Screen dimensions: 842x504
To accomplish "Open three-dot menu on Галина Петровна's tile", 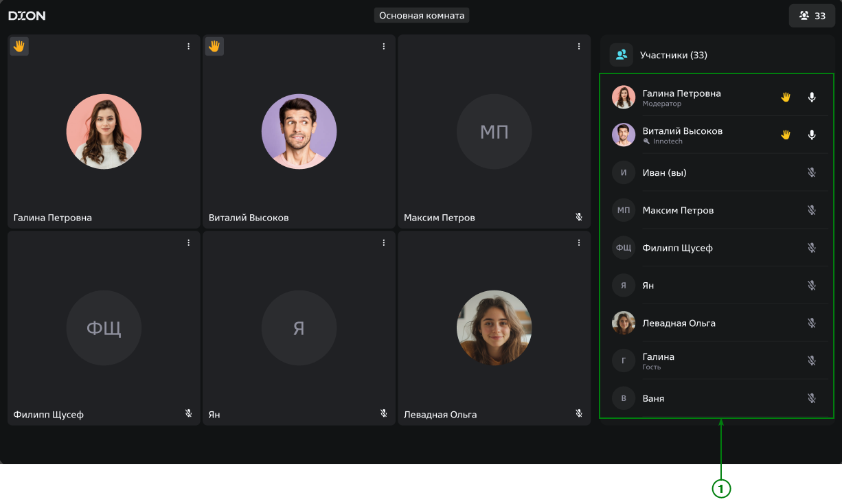I will tap(189, 46).
